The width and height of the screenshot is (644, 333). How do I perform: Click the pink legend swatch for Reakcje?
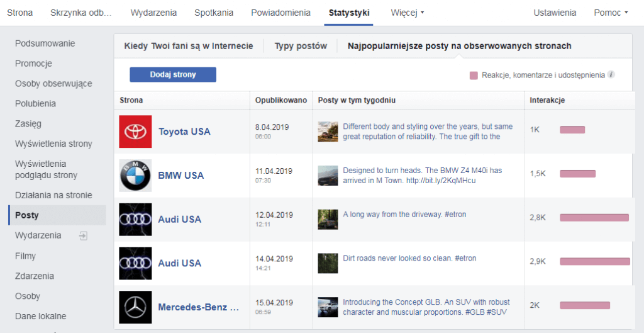474,76
